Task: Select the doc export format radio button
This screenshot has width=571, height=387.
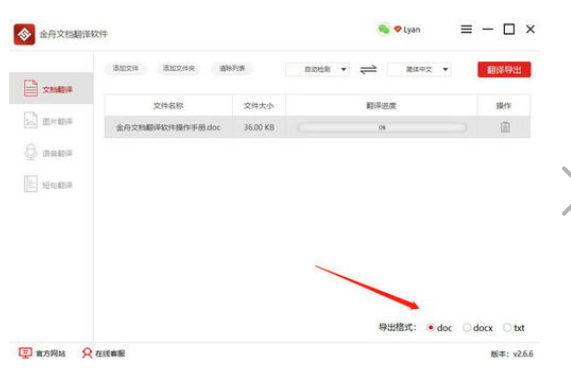Action: click(x=430, y=328)
